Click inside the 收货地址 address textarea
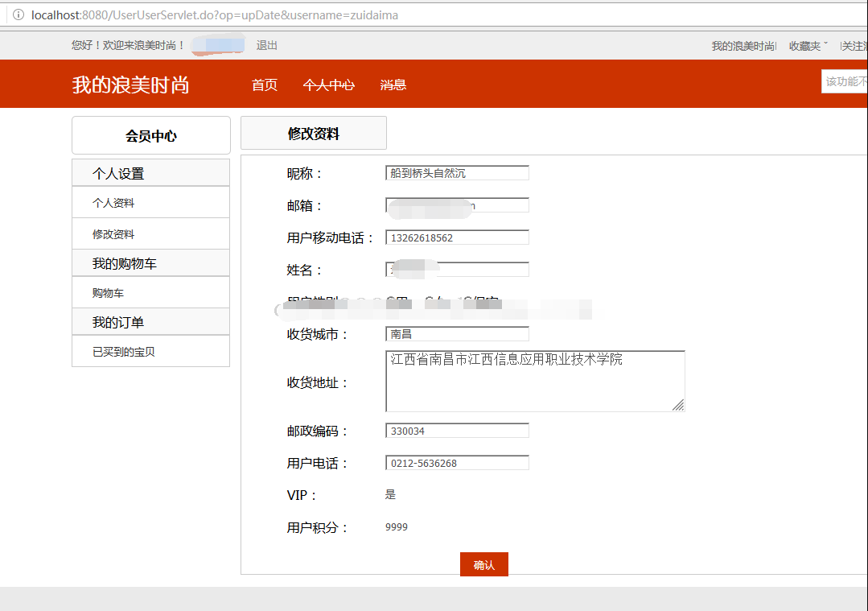This screenshot has height=611, width=868. pyautogui.click(x=534, y=381)
